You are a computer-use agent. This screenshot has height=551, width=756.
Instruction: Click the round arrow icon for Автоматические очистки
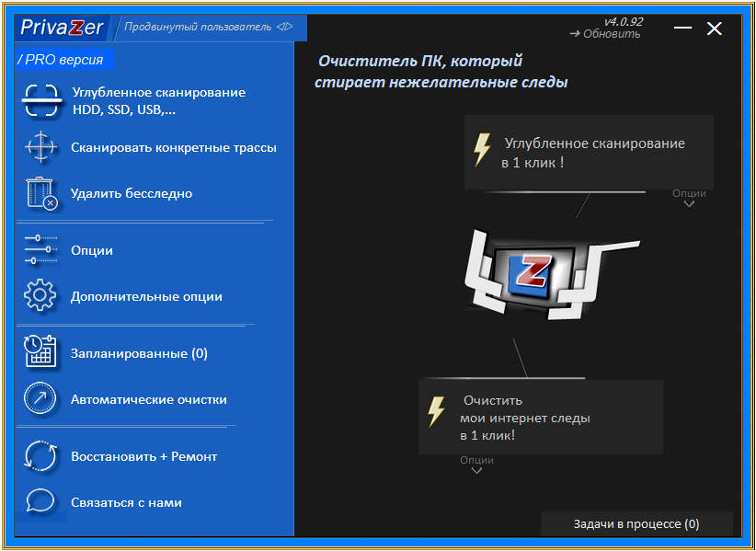coord(40,398)
